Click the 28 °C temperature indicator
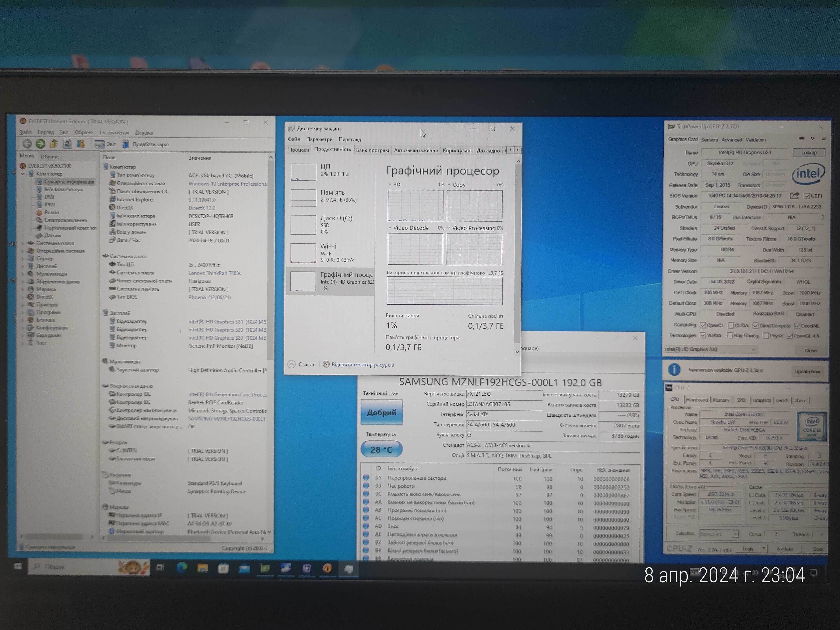840x630 pixels. click(381, 449)
